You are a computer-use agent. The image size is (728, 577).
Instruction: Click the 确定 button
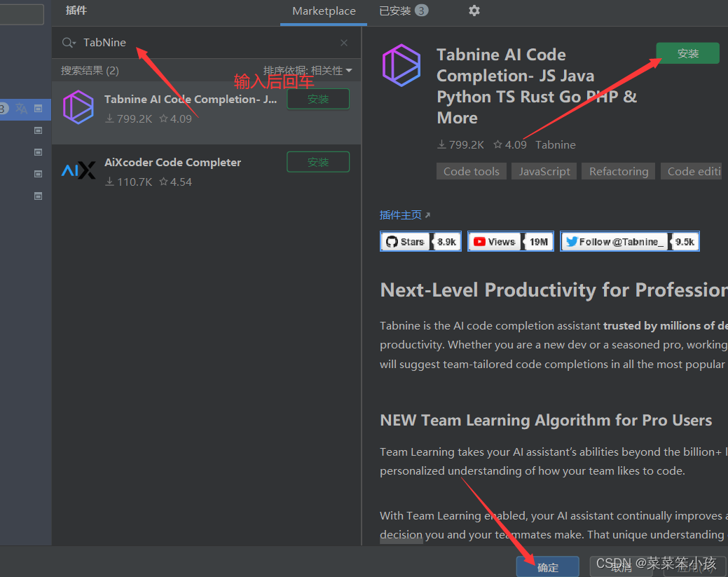point(548,567)
